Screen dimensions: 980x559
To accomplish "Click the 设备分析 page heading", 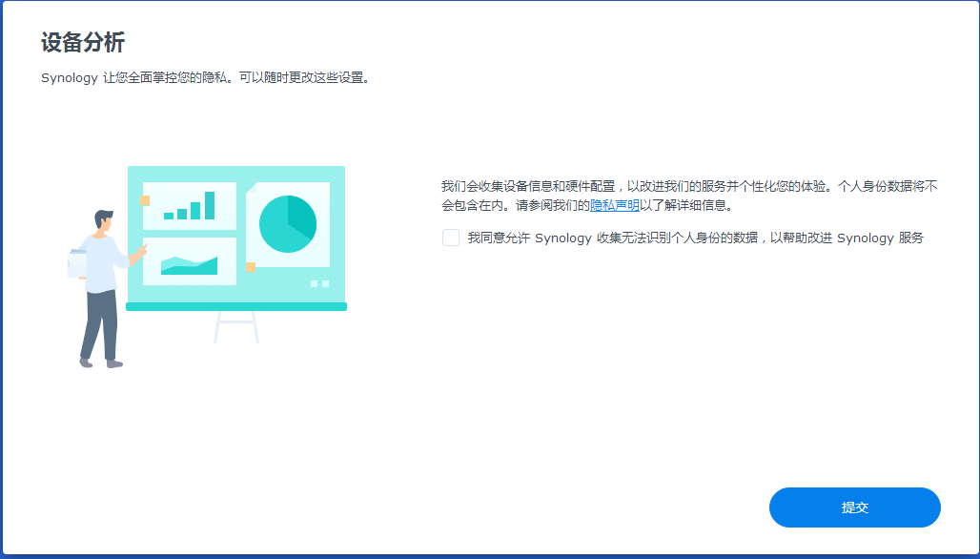I will pos(83,43).
